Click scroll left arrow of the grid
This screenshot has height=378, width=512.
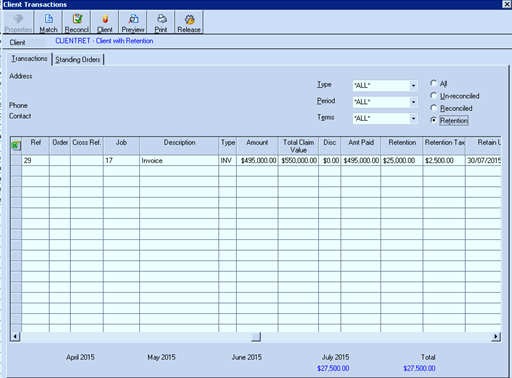[x=15, y=336]
